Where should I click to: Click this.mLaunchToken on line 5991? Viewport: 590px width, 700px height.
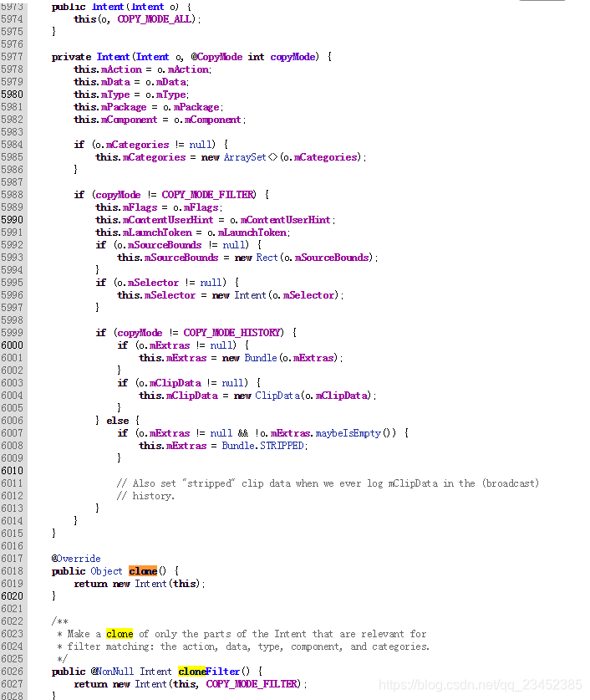point(144,232)
